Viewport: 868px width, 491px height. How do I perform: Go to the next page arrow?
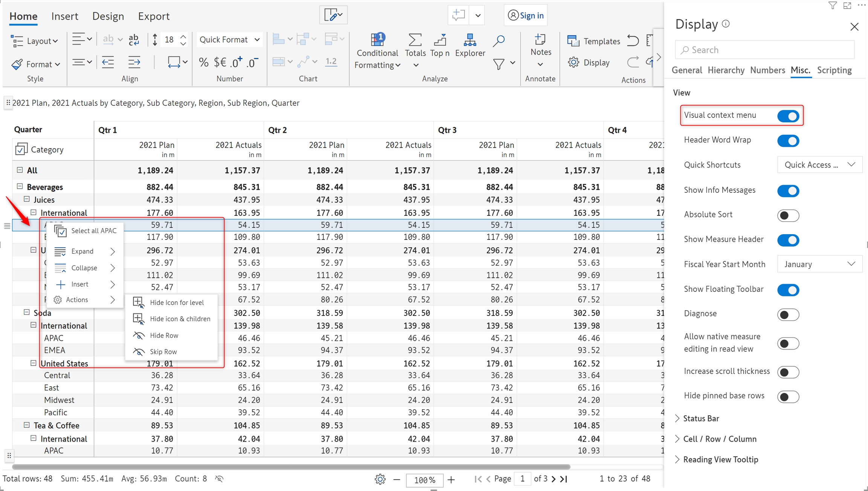pos(553,479)
